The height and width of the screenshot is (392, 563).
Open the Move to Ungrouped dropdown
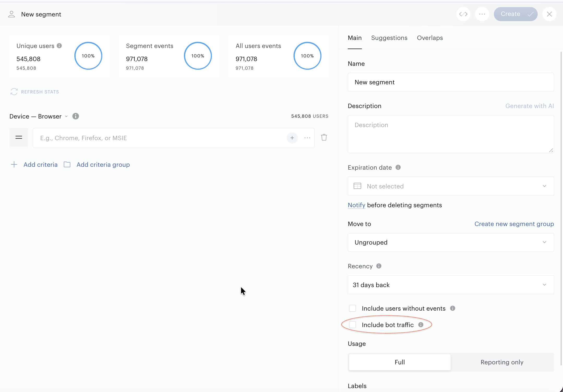451,242
